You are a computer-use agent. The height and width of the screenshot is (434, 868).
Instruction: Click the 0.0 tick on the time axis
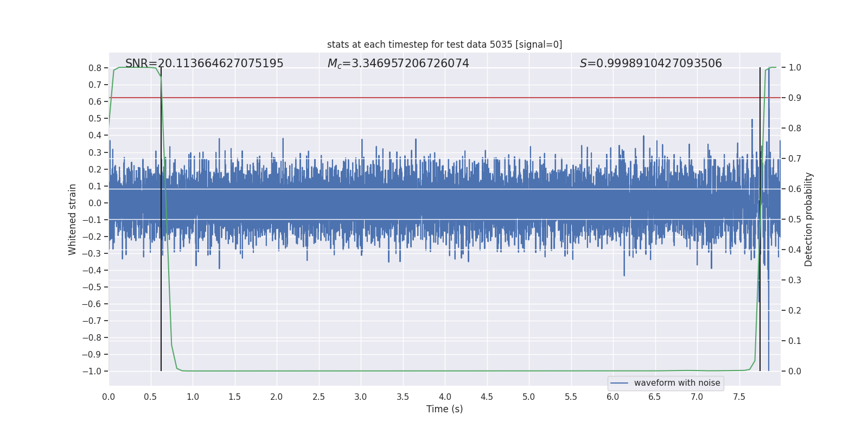click(x=108, y=397)
